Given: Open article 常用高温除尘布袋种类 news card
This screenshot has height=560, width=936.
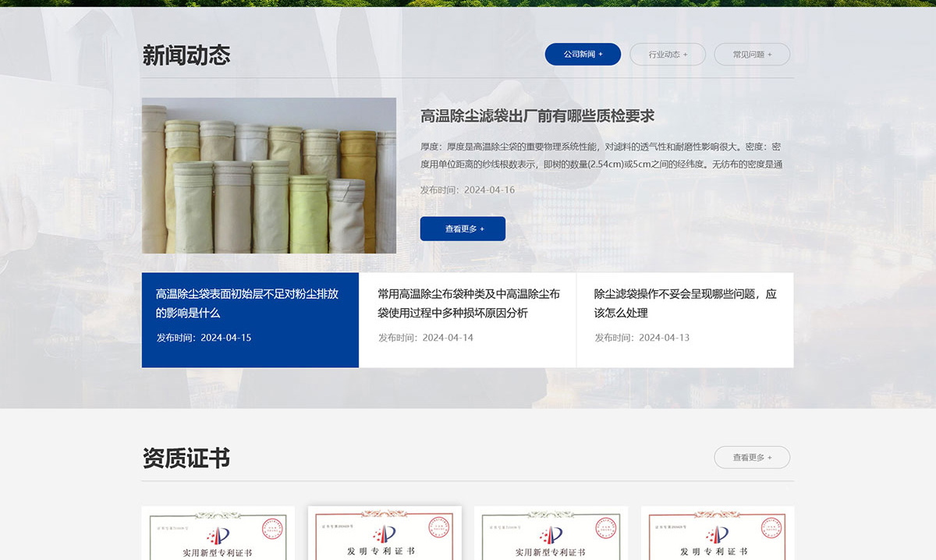Looking at the screenshot, I should click(x=468, y=303).
